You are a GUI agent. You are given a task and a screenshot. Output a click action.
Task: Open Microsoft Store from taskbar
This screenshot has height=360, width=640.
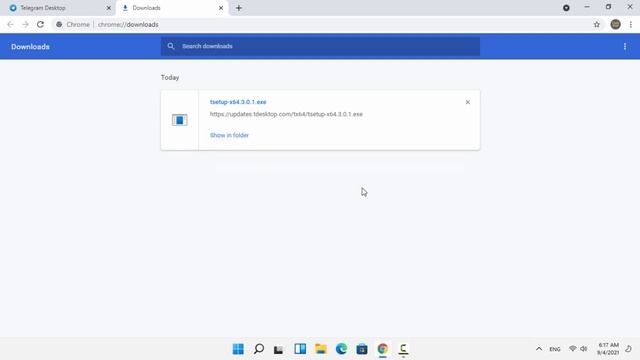[x=362, y=349]
